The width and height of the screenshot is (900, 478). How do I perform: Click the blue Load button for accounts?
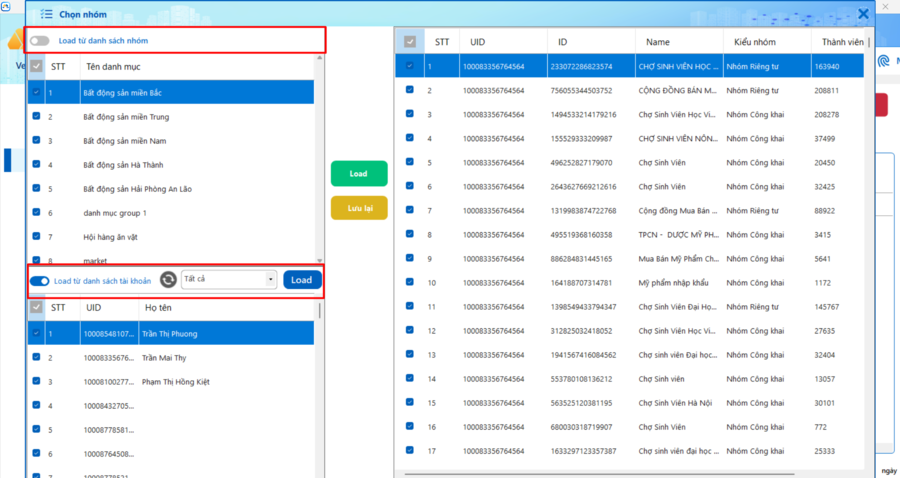pos(302,280)
